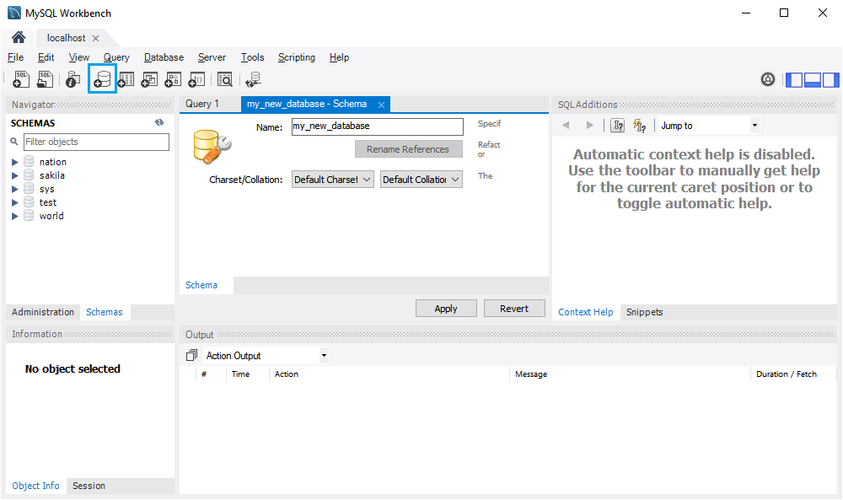Copy output icon beside Action Output
843x500 pixels.
191,355
